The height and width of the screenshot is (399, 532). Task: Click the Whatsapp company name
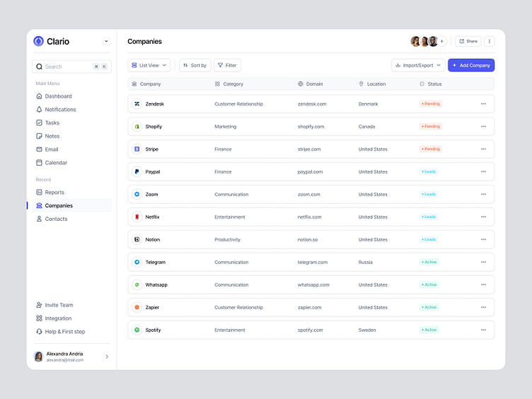click(156, 285)
